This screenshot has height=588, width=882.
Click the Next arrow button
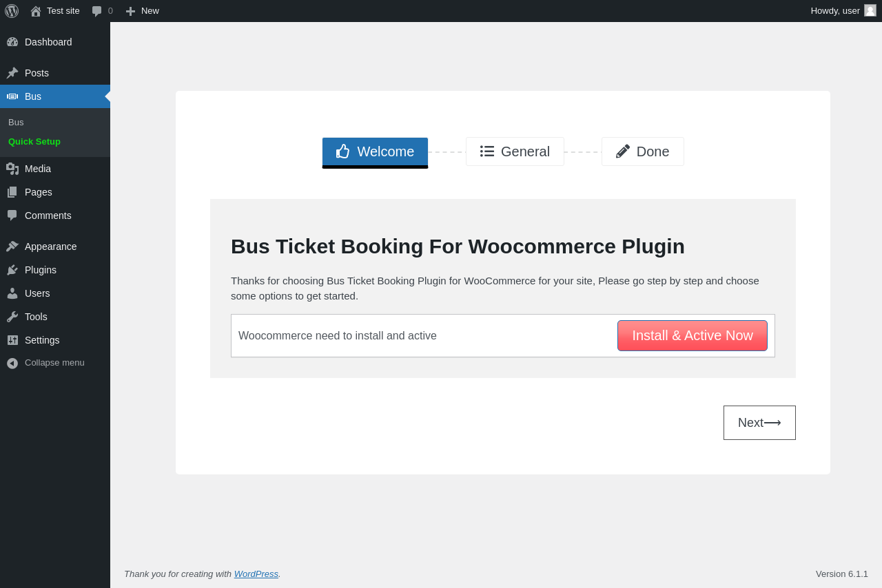tap(759, 423)
